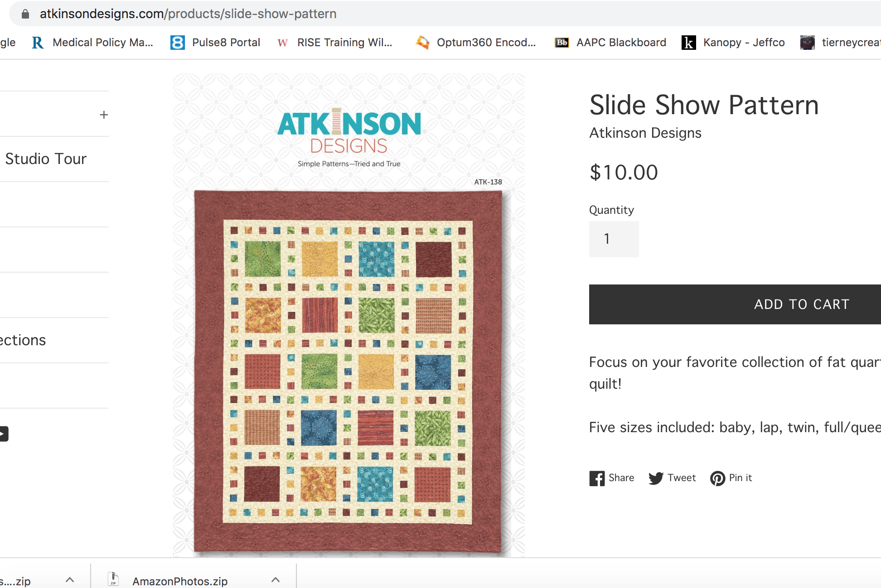Open the Medical Policy bookmark
The height and width of the screenshot is (588, 881).
[93, 43]
